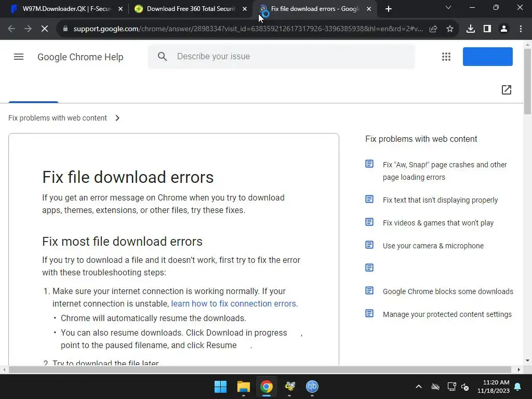Screen dimensions: 532x399
Task: Close the Fix file download errors tab
Action: pyautogui.click(x=369, y=9)
